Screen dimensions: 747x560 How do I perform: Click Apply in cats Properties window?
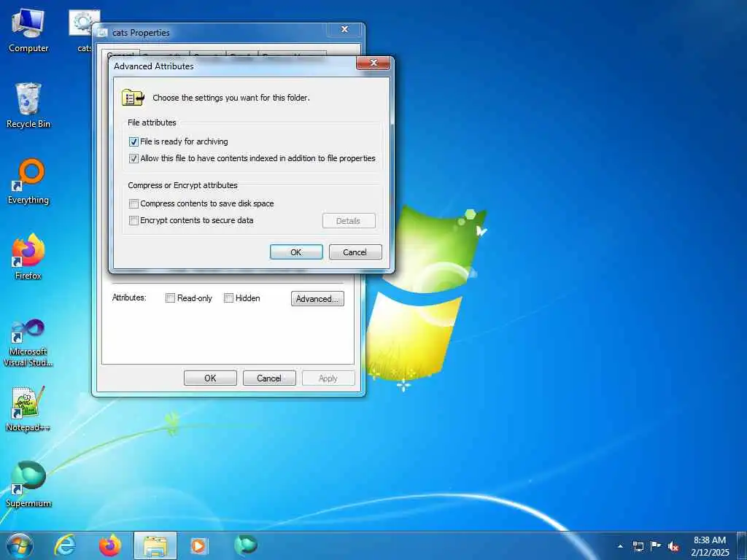pyautogui.click(x=328, y=378)
